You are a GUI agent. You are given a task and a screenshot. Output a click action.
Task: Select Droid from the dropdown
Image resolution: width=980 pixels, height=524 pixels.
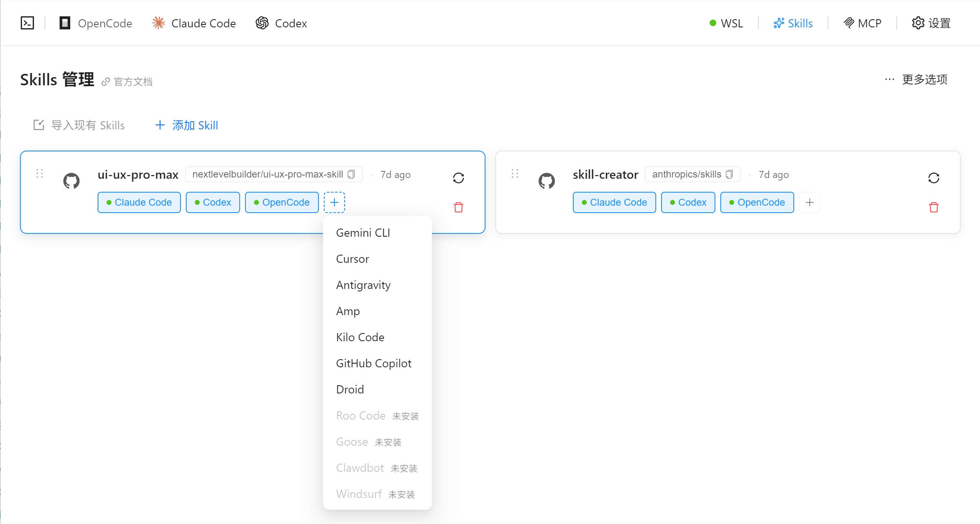[x=377, y=389]
